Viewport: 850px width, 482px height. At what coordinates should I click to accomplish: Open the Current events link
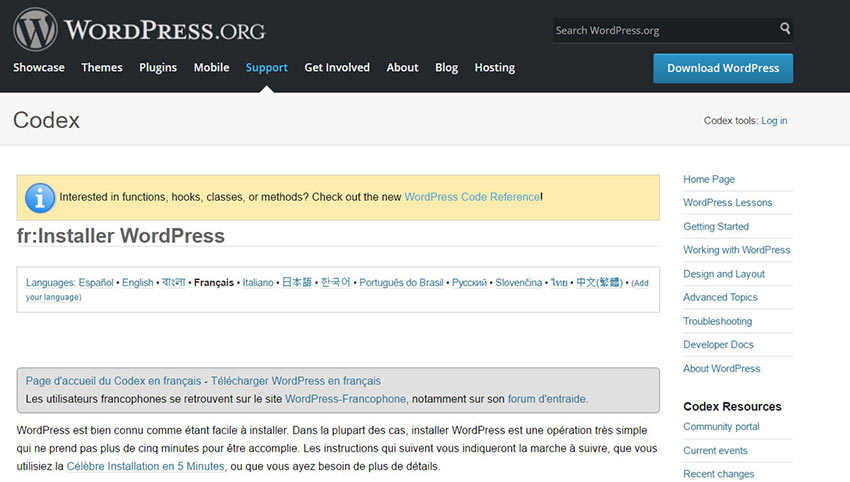715,451
